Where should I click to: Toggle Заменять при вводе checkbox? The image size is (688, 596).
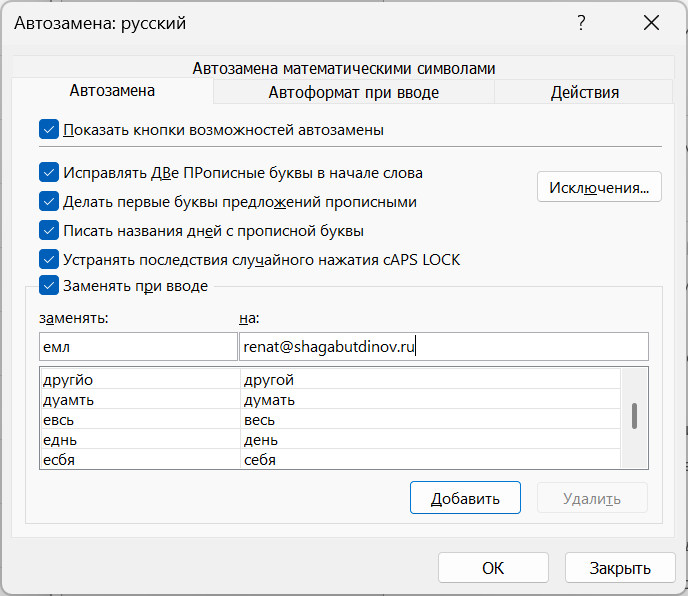[x=49, y=286]
